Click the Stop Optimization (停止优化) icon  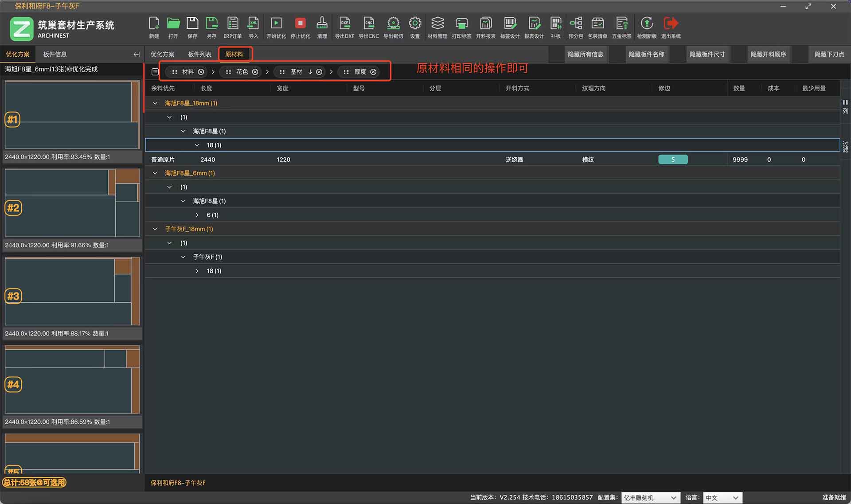coord(300,23)
